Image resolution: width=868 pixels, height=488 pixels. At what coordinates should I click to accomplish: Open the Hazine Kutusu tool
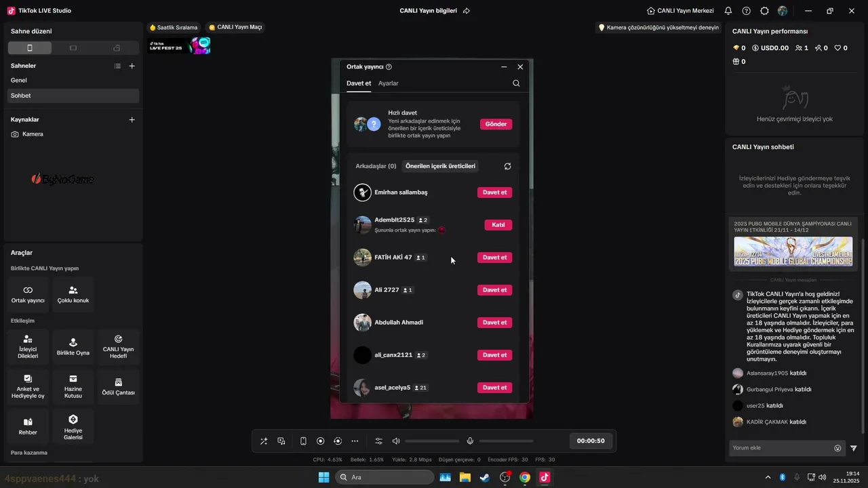(73, 387)
